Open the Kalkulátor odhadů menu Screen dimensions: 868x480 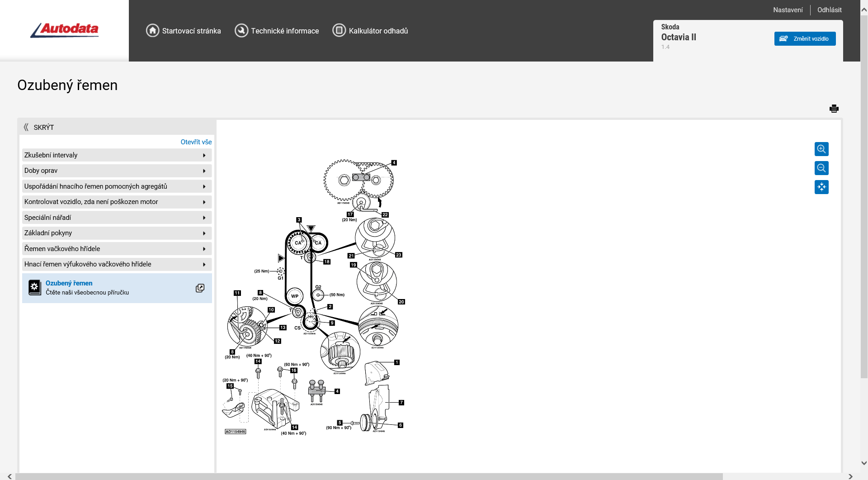tap(370, 31)
